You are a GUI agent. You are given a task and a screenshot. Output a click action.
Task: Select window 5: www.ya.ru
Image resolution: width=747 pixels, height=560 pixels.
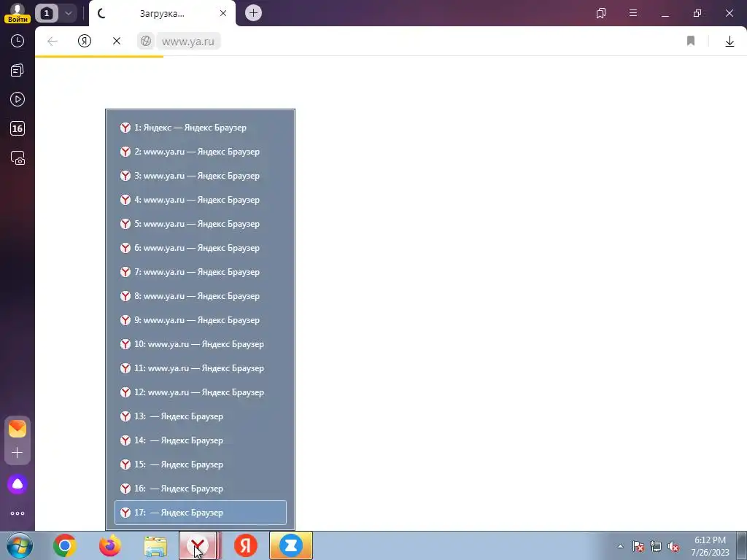[x=201, y=224]
